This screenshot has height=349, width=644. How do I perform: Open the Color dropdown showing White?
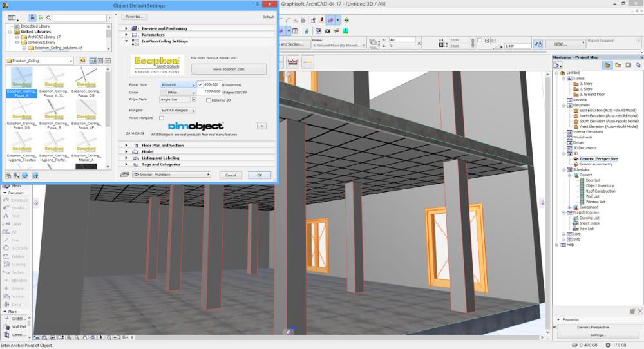(x=178, y=92)
